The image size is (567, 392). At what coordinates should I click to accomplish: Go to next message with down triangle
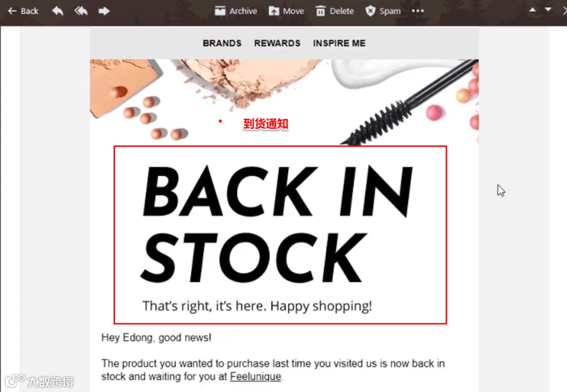[548, 10]
